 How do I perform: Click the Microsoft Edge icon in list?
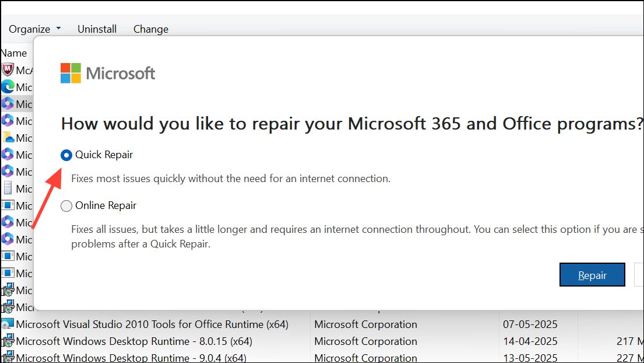pyautogui.click(x=8, y=87)
